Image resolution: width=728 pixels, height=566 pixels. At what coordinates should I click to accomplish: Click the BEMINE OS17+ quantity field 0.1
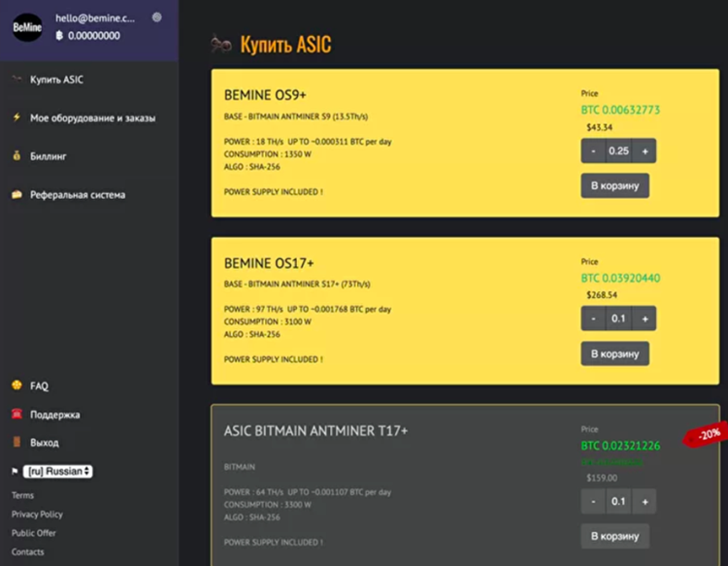click(x=619, y=318)
